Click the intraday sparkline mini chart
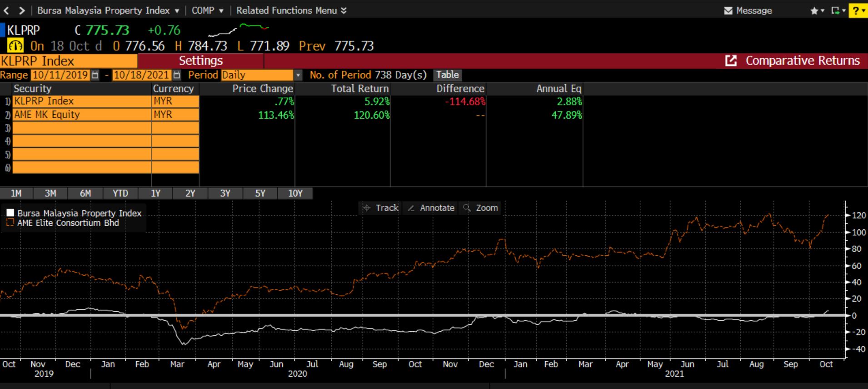Image resolution: width=868 pixels, height=389 pixels. click(x=239, y=30)
